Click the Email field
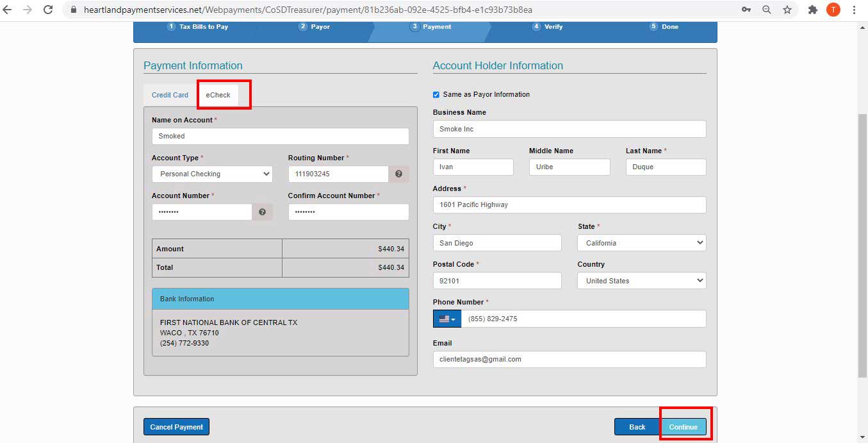Screen dimensions: 868x443 pyautogui.click(x=569, y=359)
